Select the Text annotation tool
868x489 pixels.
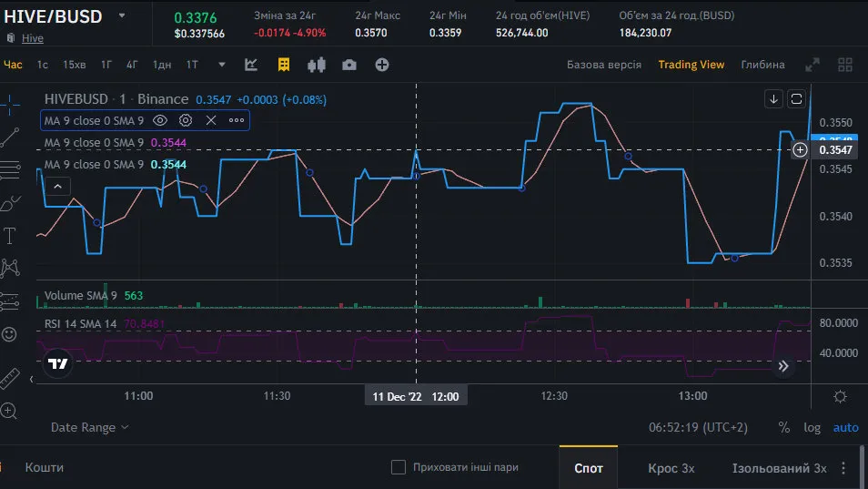[x=10, y=236]
